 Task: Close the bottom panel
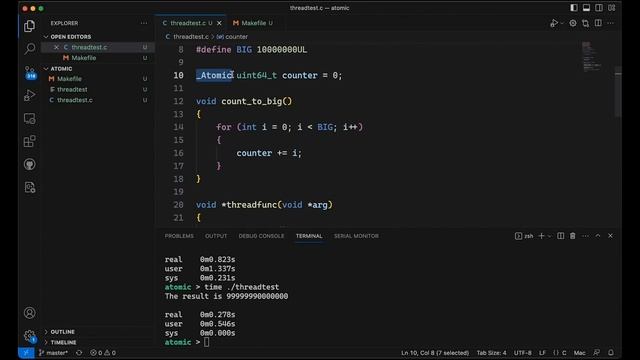pos(611,236)
